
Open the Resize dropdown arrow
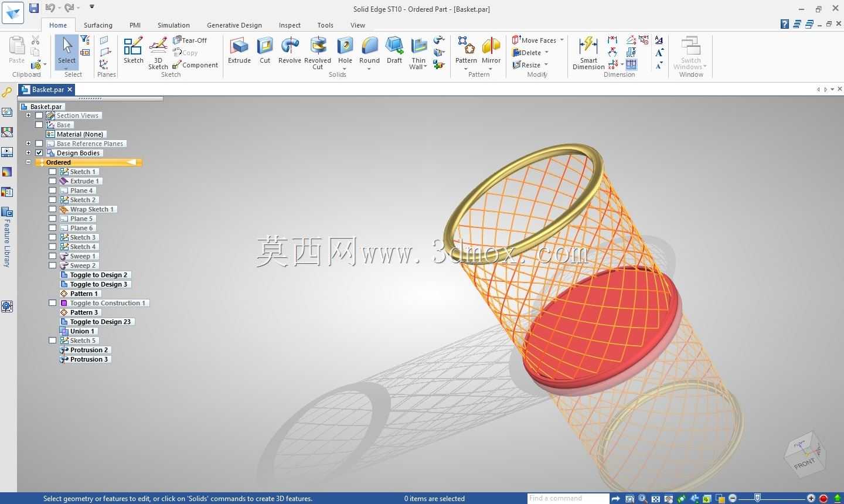coord(546,64)
